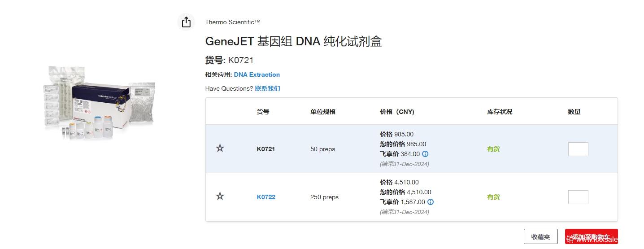This screenshot has height=249, width=644.
Task: Star the K0721 item as favorite
Action: pos(220,149)
